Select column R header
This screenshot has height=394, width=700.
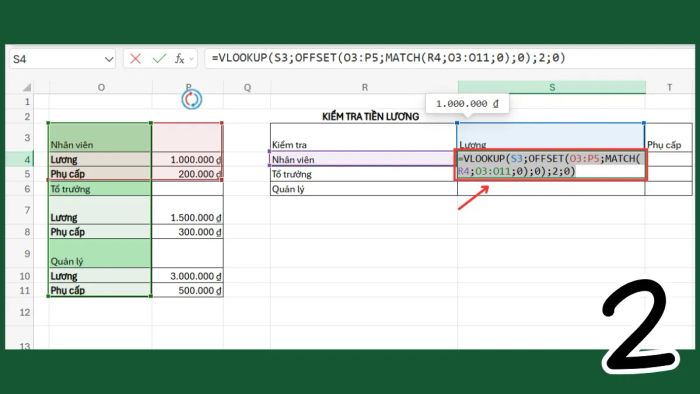coord(364,87)
